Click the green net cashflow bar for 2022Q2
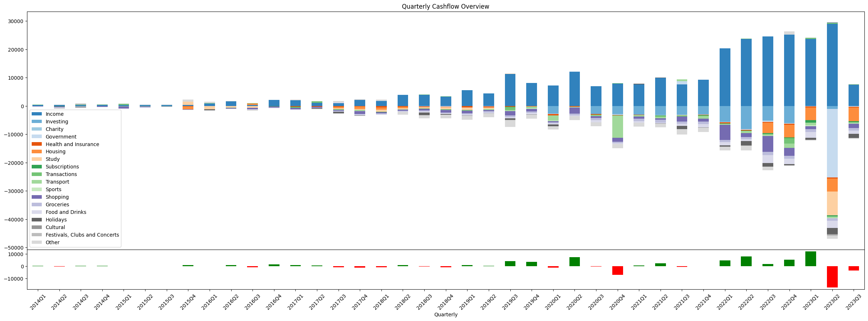This screenshot has height=321, width=868. pos(746,261)
